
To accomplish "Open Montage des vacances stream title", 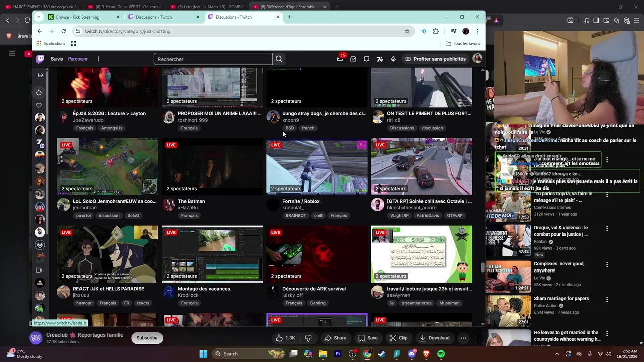I will (x=204, y=289).
